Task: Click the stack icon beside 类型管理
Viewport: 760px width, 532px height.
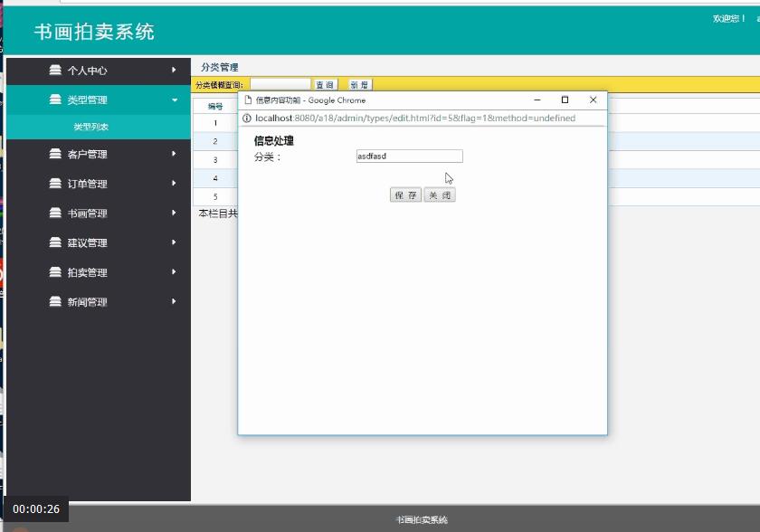Action: (x=55, y=100)
